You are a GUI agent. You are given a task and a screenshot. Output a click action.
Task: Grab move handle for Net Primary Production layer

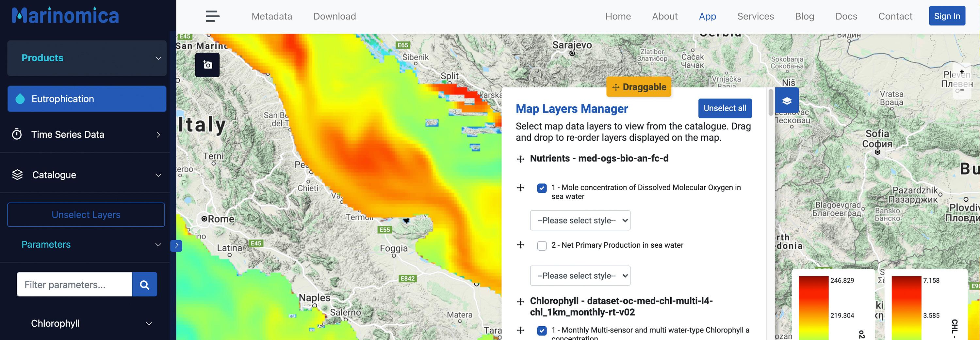pos(520,245)
